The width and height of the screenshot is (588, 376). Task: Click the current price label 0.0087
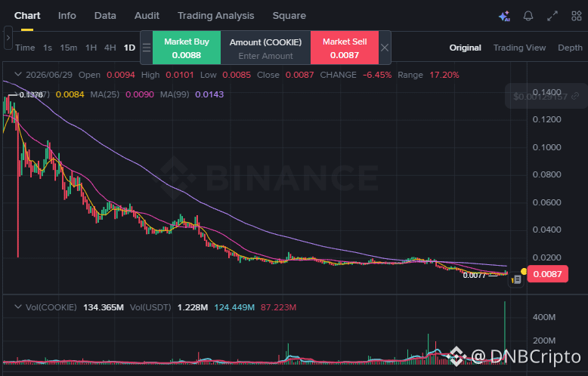pyautogui.click(x=547, y=274)
